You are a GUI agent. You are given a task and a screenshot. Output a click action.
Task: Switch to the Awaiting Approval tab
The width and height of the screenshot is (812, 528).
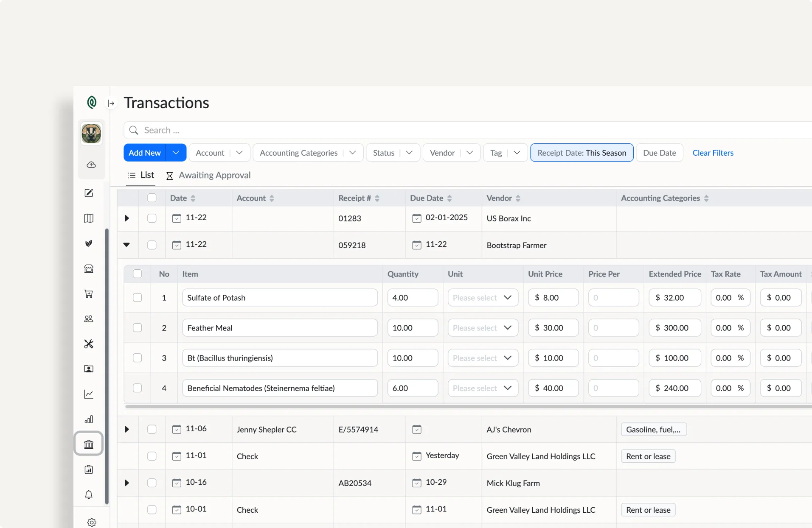tap(214, 175)
